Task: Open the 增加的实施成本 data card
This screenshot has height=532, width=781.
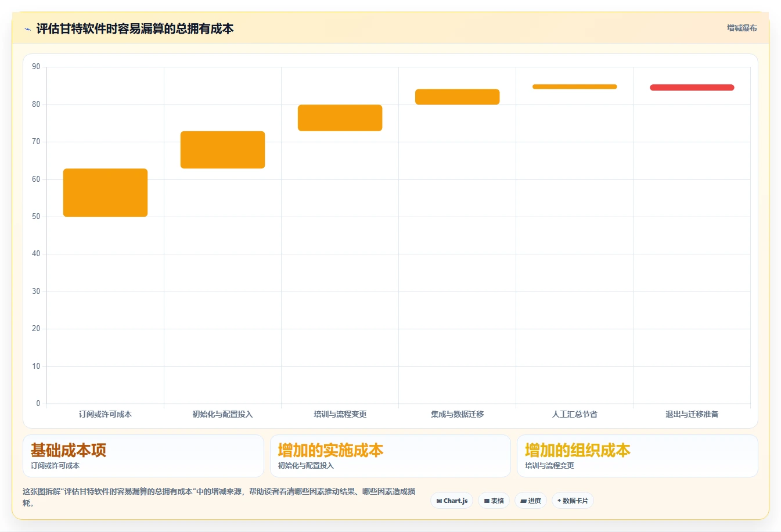Action: click(390, 456)
